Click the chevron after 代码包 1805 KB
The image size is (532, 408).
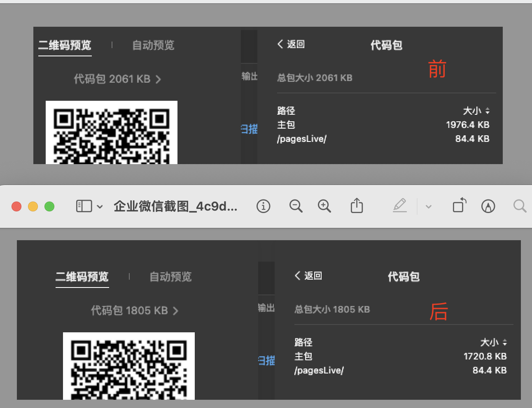coord(175,311)
